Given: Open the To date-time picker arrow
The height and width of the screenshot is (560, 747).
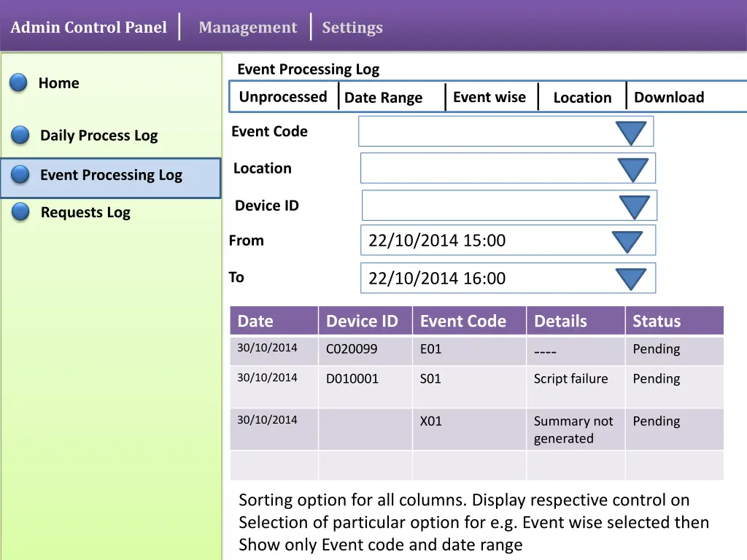Looking at the screenshot, I should coord(630,279).
